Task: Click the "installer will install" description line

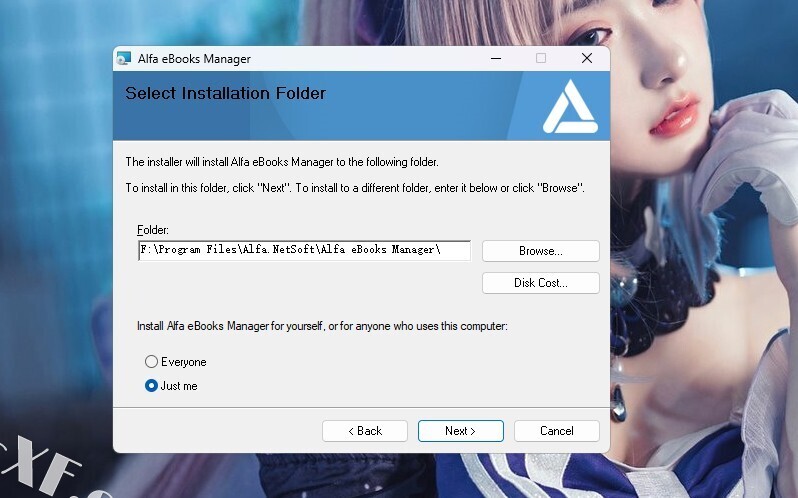Action: [x=281, y=161]
